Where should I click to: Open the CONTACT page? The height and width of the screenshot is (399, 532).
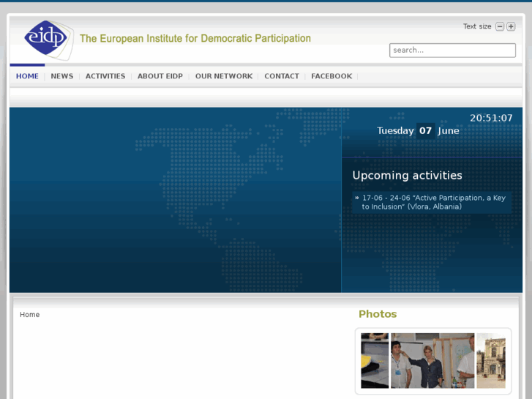click(x=282, y=76)
